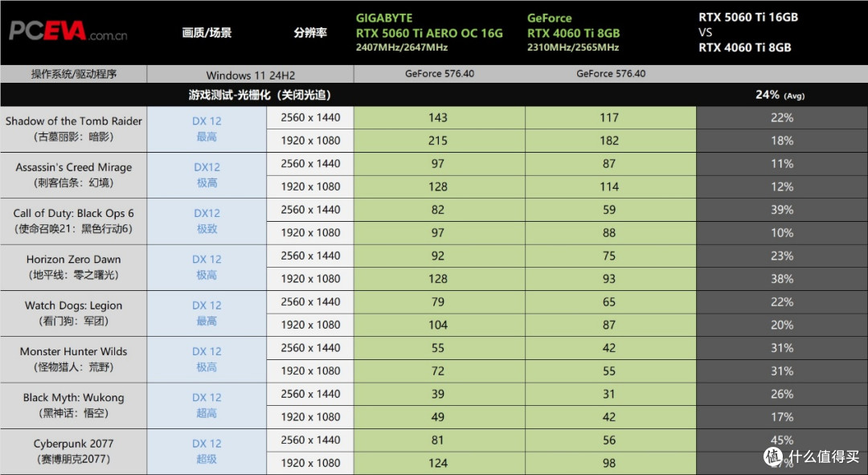Image resolution: width=868 pixels, height=475 pixels.
Task: Select the 操作系统/驱动程序 label cell
Action: pos(74,74)
